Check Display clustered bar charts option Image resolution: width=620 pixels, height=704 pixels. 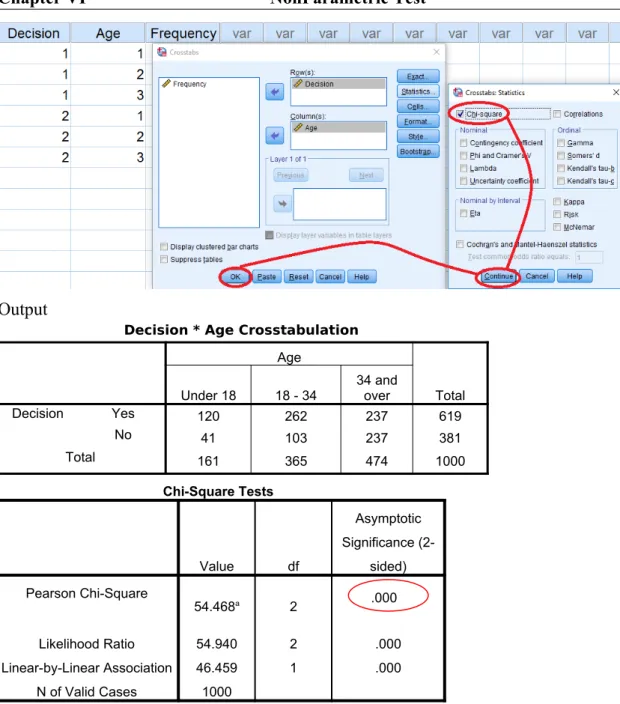coord(164,246)
